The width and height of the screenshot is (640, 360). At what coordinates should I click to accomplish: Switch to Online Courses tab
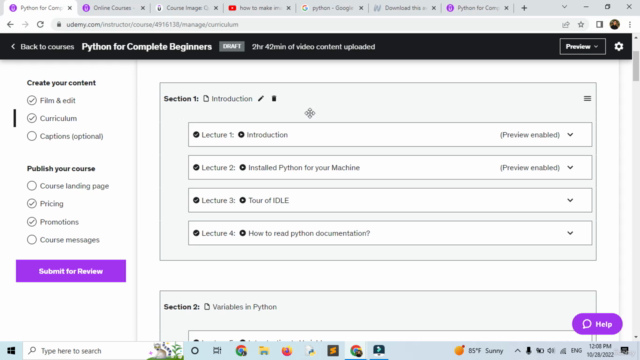point(112,8)
